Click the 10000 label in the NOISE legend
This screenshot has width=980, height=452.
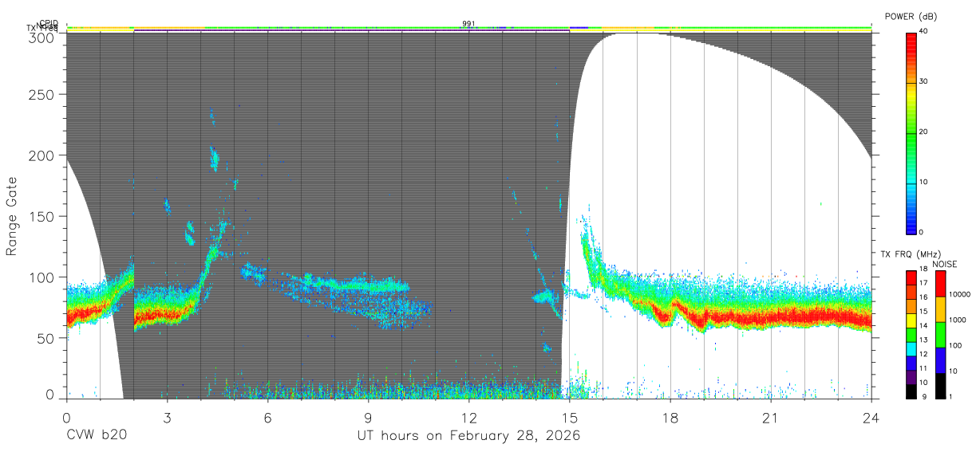coord(958,295)
